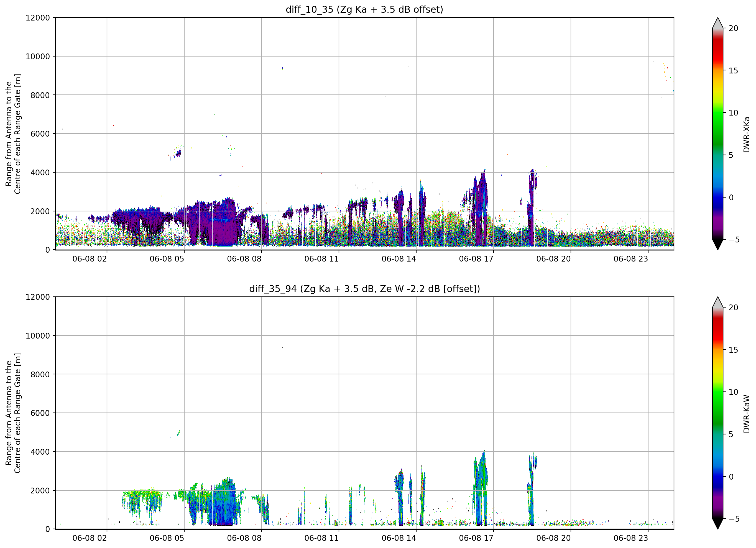Click the 06-08 20 time label under bottom plot
The image size is (756, 548).
click(554, 538)
